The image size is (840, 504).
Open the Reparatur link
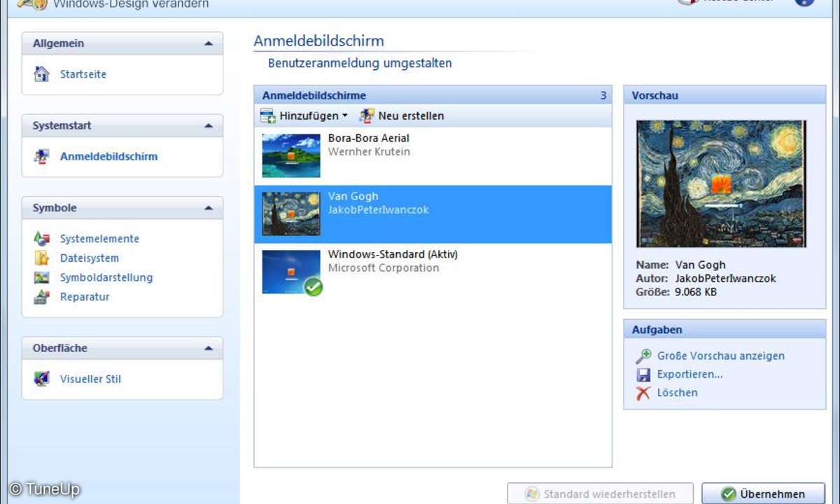[85, 297]
